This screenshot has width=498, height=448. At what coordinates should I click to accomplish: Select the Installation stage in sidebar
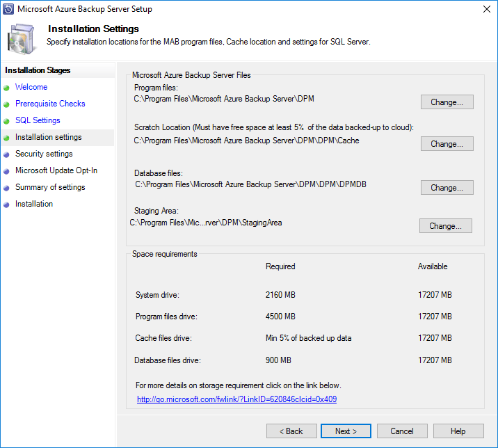(34, 204)
